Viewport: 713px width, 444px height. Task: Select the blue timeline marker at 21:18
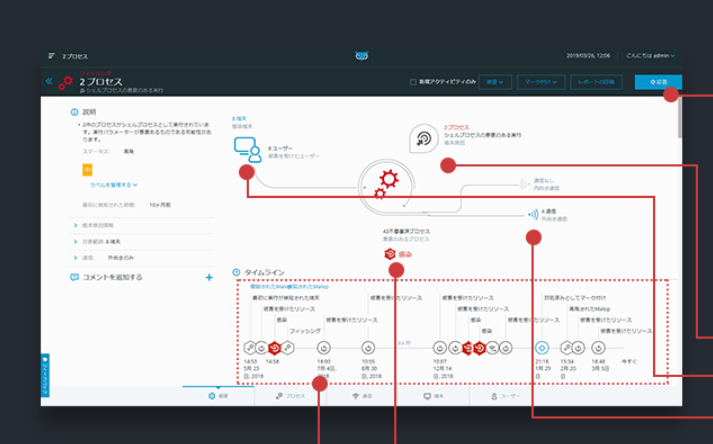point(541,347)
